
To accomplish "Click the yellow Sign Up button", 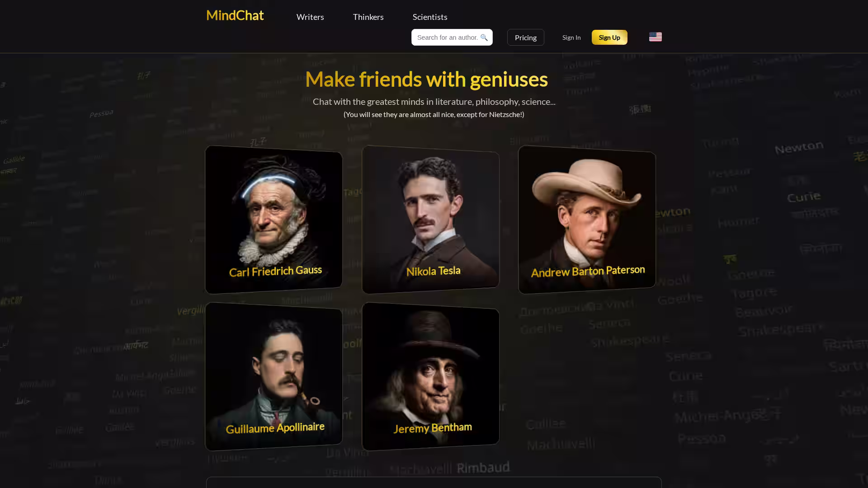I will point(609,38).
